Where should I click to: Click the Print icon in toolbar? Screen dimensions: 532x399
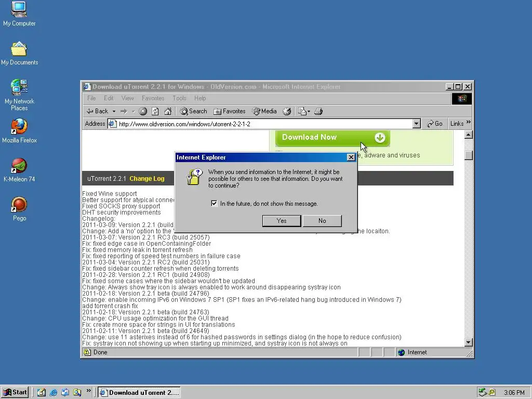coord(318,111)
